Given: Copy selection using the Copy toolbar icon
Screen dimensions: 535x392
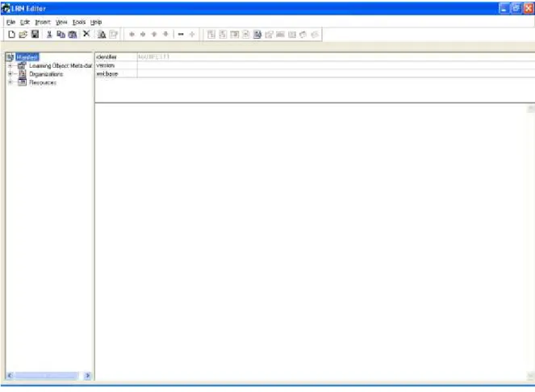Looking at the screenshot, I should click(x=61, y=34).
